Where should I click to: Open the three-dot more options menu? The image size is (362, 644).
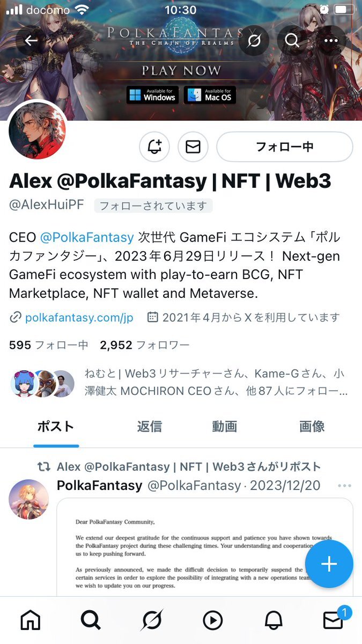(x=331, y=40)
